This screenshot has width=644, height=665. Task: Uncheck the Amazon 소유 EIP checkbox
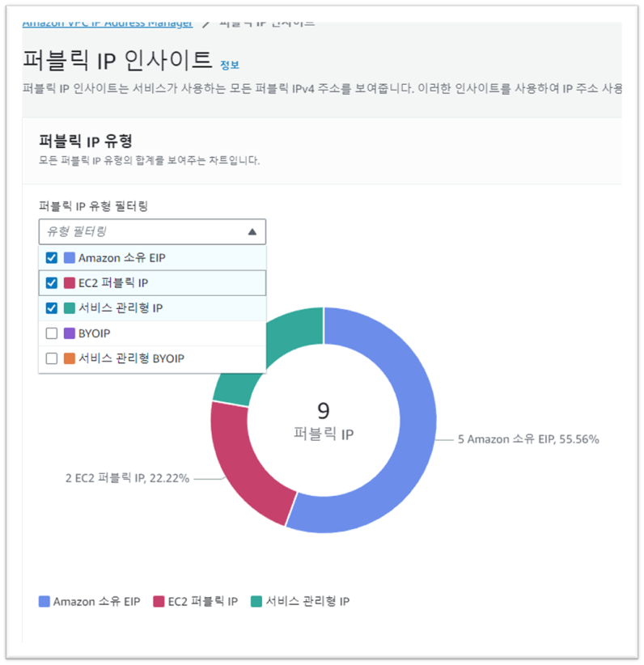51,257
